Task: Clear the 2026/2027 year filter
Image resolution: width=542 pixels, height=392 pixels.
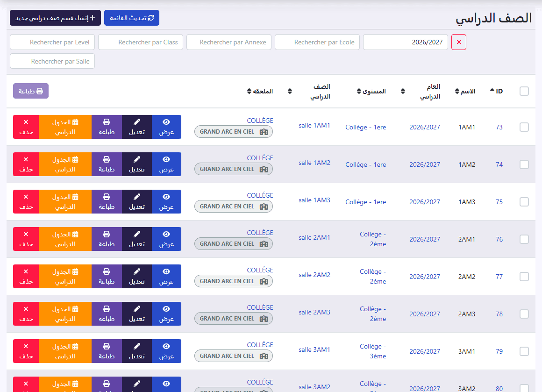Action: [x=459, y=42]
